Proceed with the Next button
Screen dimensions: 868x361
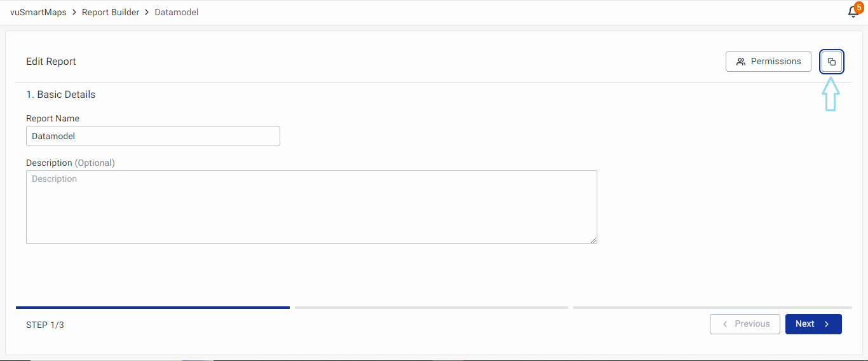tap(813, 324)
